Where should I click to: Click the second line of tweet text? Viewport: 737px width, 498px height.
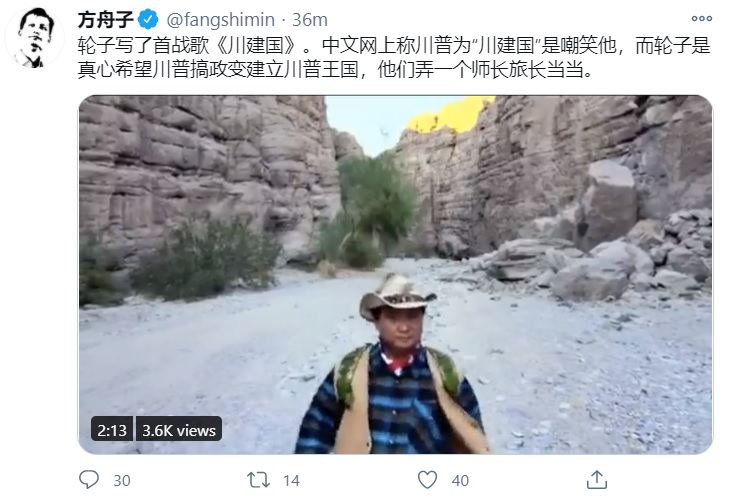click(336, 70)
